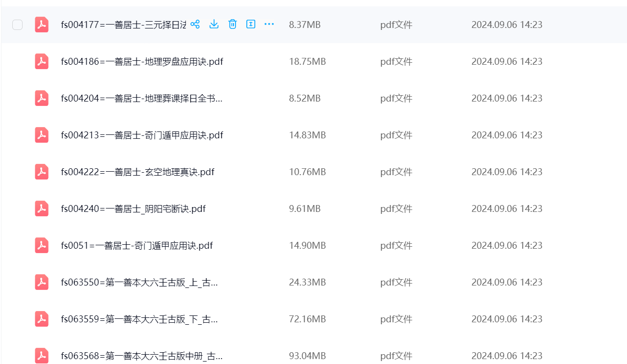Click PDF icon of fs004204 file
This screenshot has height=364, width=627.
coord(42,98)
